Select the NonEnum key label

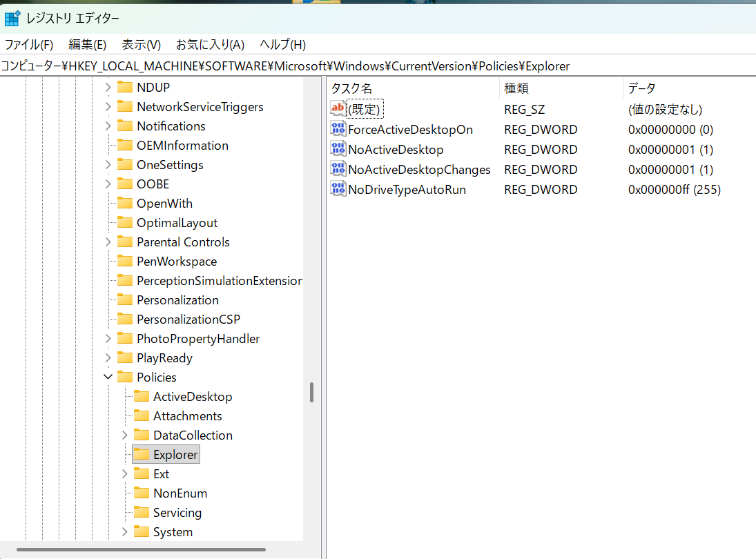(x=180, y=493)
